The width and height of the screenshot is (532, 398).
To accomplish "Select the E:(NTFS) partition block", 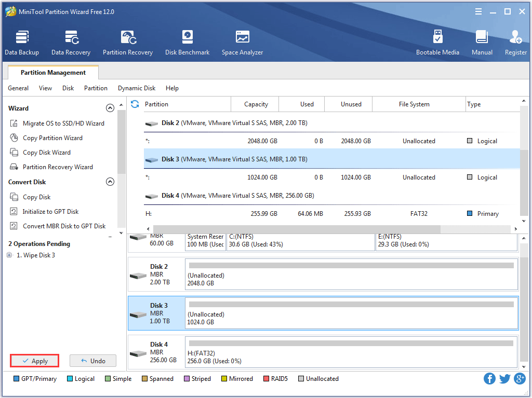I will pyautogui.click(x=446, y=241).
